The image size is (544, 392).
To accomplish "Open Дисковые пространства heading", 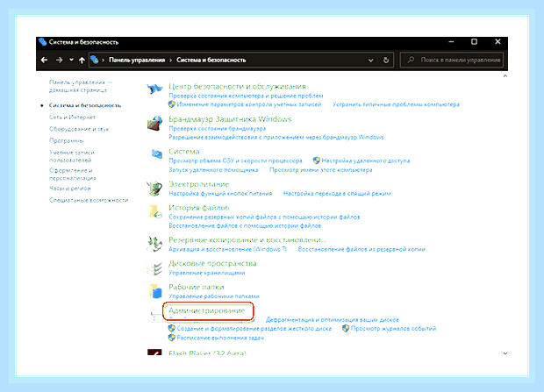I will tap(212, 264).
